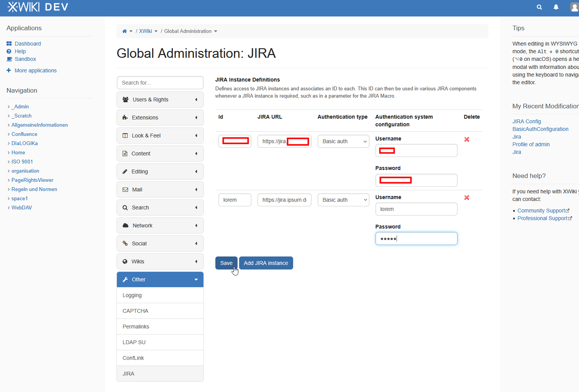Save the JIRA instance definitions
Viewport: 579px width, 392px height.
tap(226, 263)
